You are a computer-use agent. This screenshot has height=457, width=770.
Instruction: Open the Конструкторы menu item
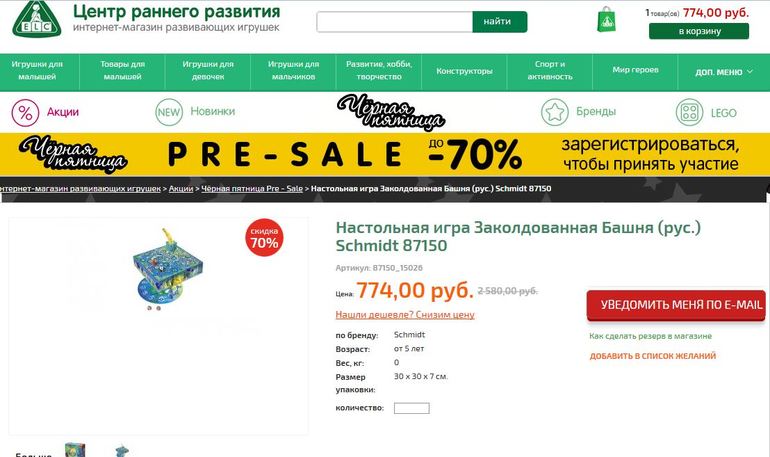tap(464, 71)
